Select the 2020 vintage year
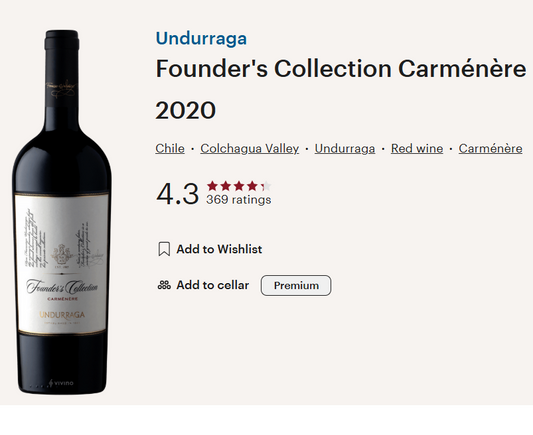This screenshot has height=435, width=533. (x=186, y=110)
